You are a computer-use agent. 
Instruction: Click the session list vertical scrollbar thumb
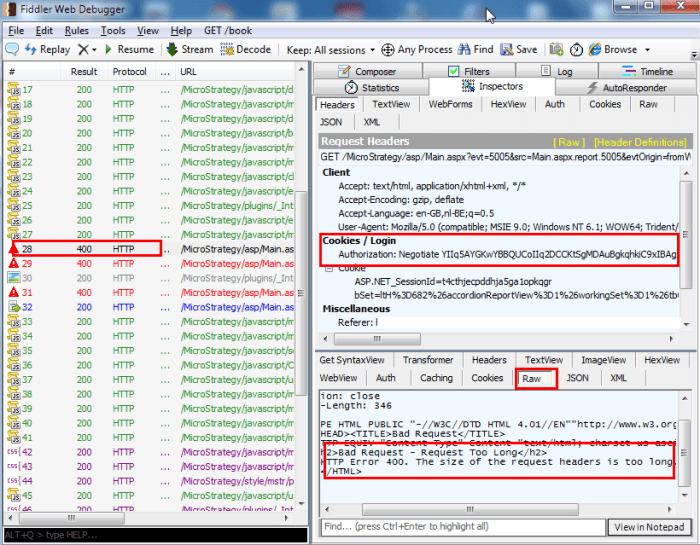(302, 293)
